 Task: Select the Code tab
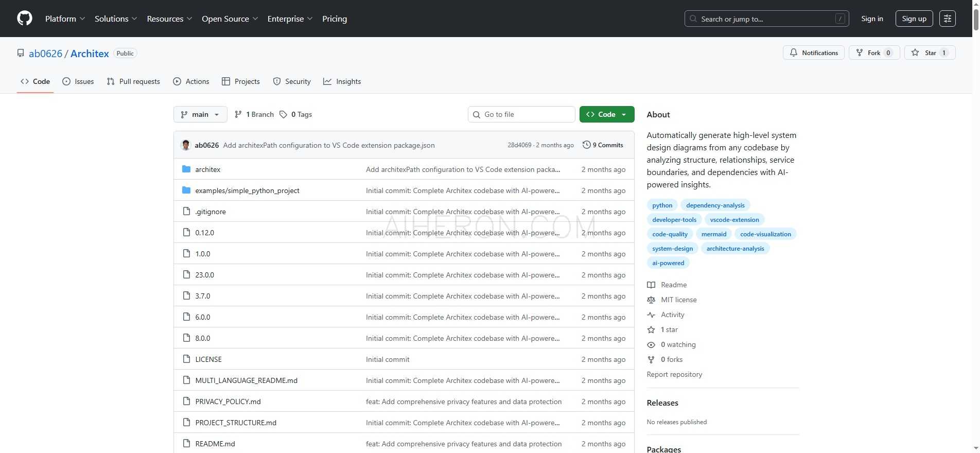[35, 81]
